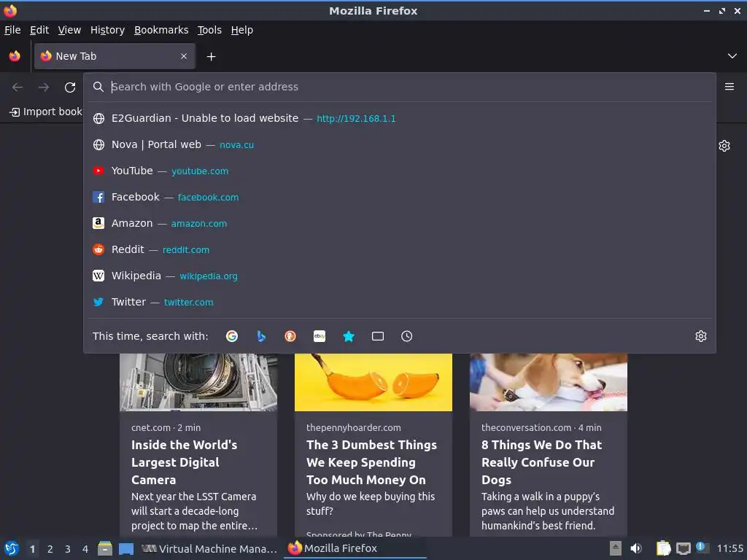Open a new tab with plus button
The width and height of the screenshot is (747, 560).
click(211, 57)
